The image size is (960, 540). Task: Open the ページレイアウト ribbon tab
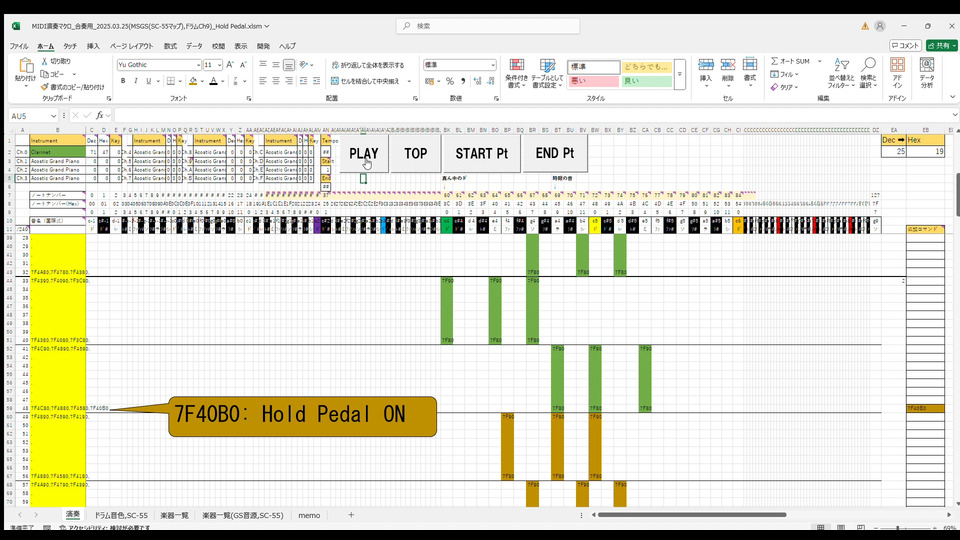click(132, 46)
